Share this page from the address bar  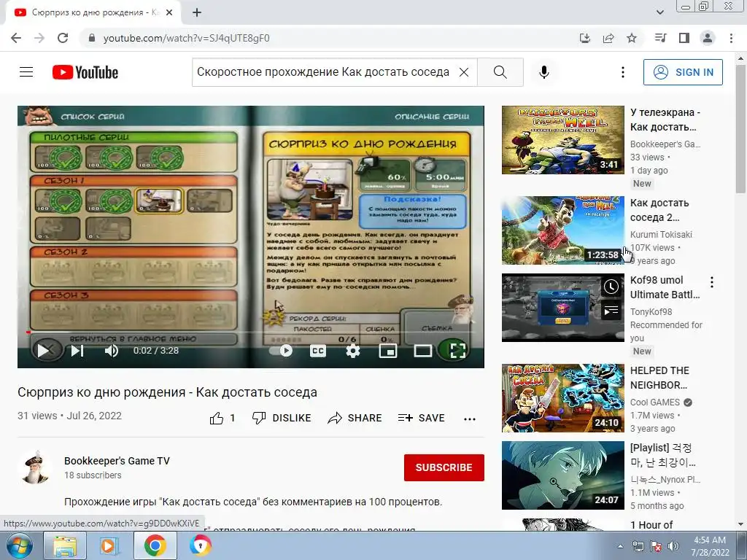(608, 38)
